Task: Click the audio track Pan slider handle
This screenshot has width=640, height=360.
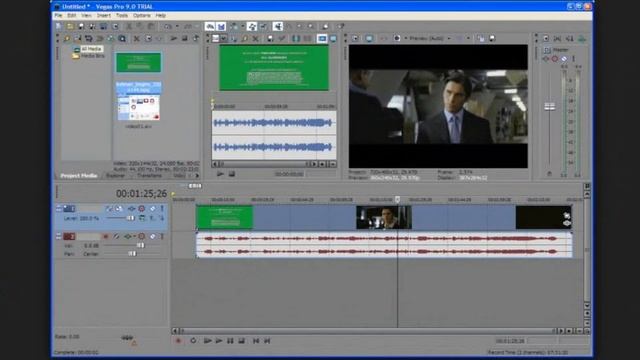Action: pos(132,253)
